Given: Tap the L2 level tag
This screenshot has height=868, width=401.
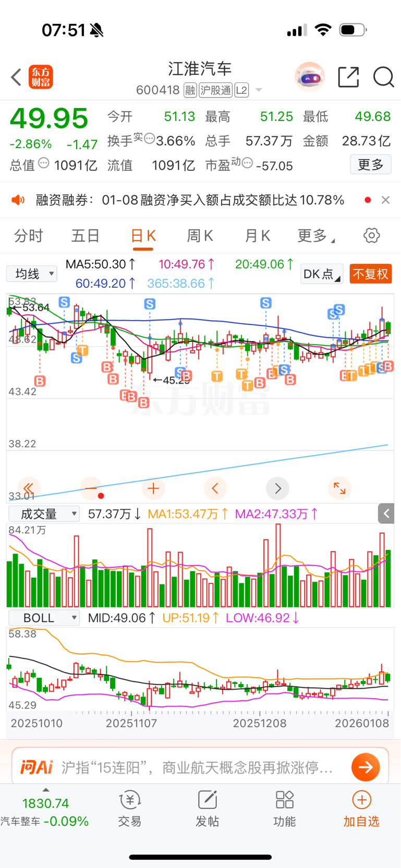Looking at the screenshot, I should tap(241, 91).
